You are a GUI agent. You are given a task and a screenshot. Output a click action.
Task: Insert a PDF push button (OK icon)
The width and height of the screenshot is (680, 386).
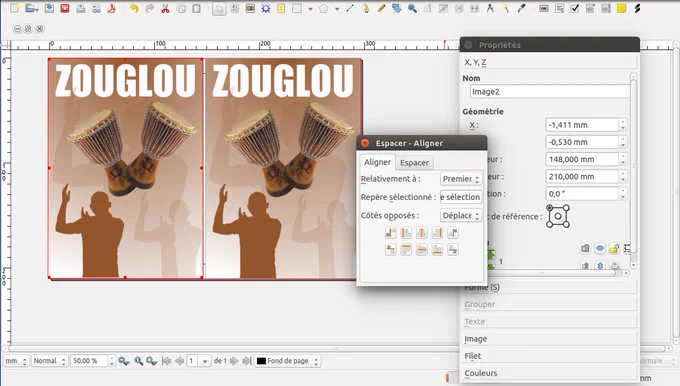pos(544,8)
